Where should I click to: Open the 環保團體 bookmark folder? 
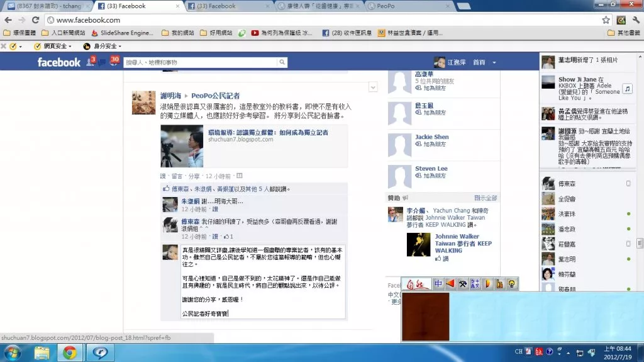[x=19, y=33]
